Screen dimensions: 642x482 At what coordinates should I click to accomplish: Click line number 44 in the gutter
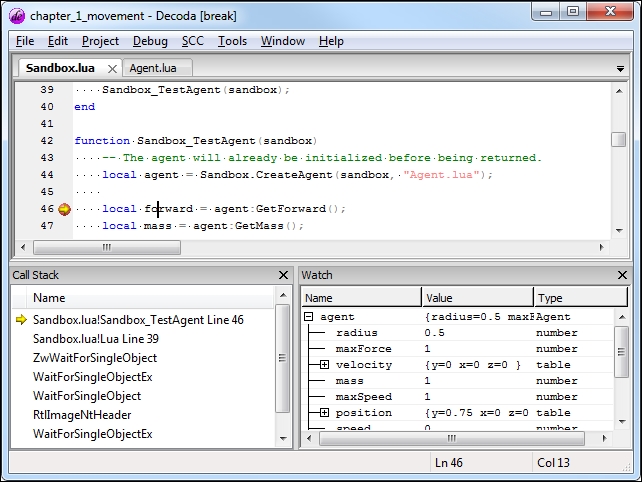pos(47,175)
